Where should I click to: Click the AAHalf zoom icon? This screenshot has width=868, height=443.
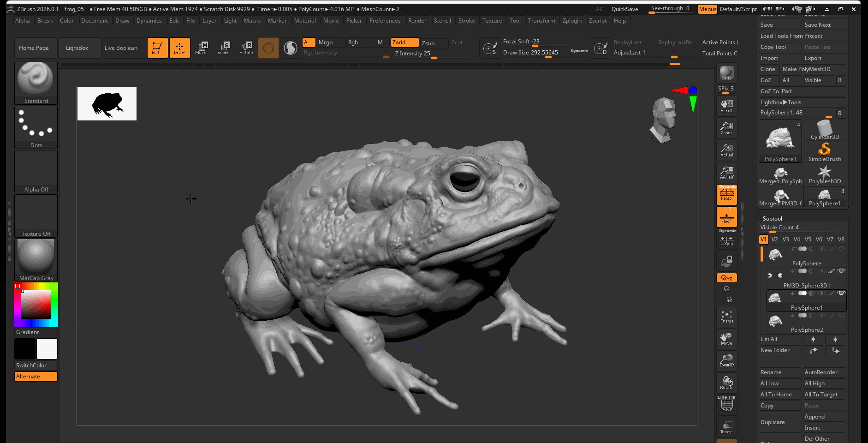726,173
